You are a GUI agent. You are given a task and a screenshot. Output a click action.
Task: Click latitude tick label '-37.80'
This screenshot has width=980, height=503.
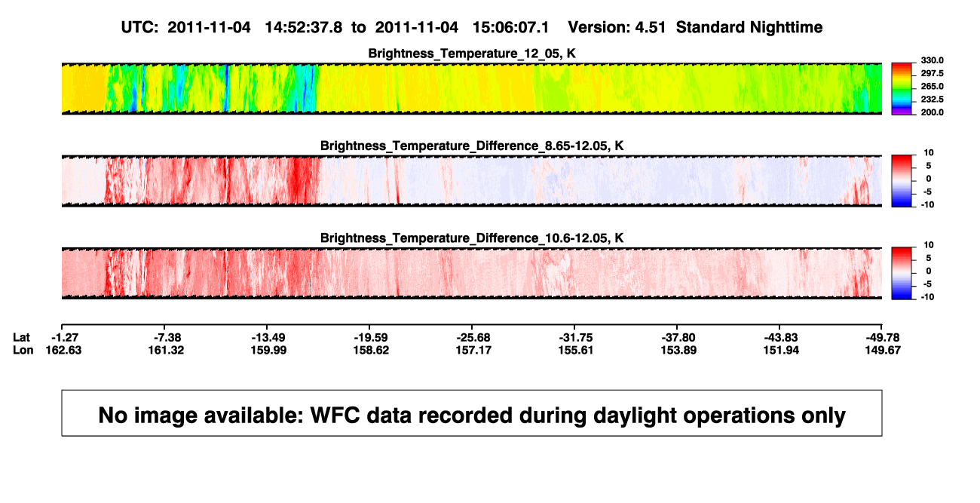[x=678, y=337]
